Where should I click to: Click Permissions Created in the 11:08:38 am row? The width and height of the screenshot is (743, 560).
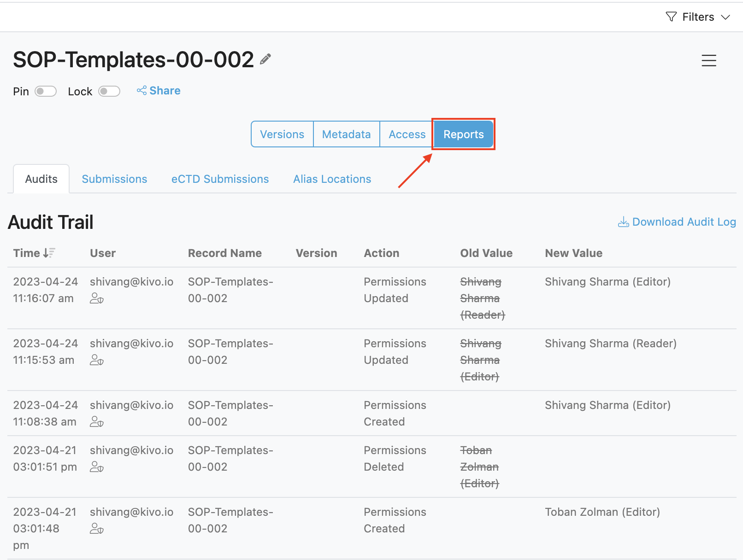[x=395, y=413]
